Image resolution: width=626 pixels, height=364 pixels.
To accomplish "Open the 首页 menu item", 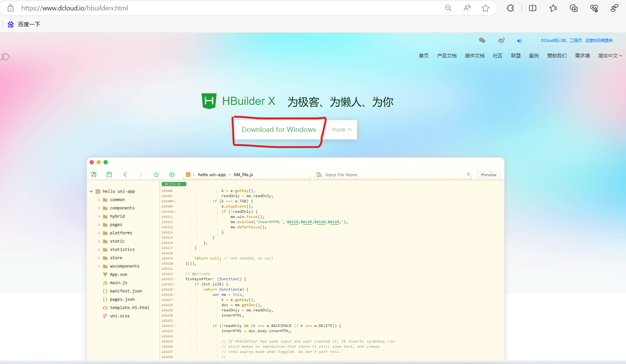I will point(424,56).
